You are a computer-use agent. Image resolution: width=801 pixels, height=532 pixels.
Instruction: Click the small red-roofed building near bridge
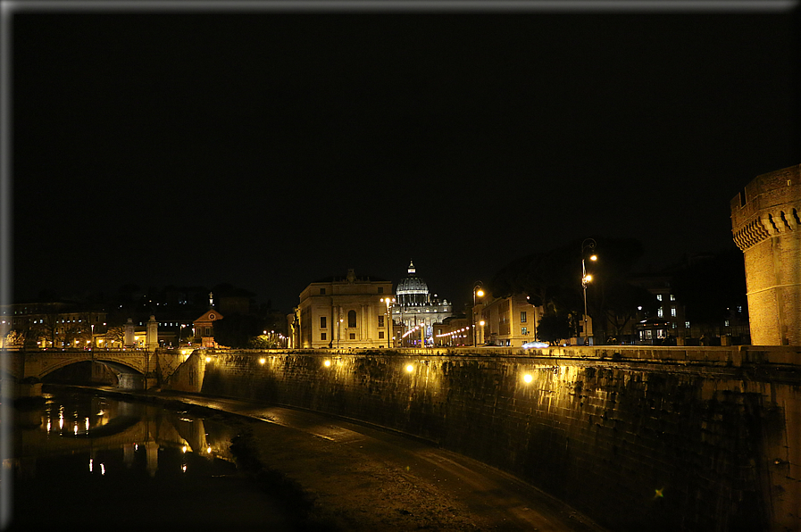[207, 326]
